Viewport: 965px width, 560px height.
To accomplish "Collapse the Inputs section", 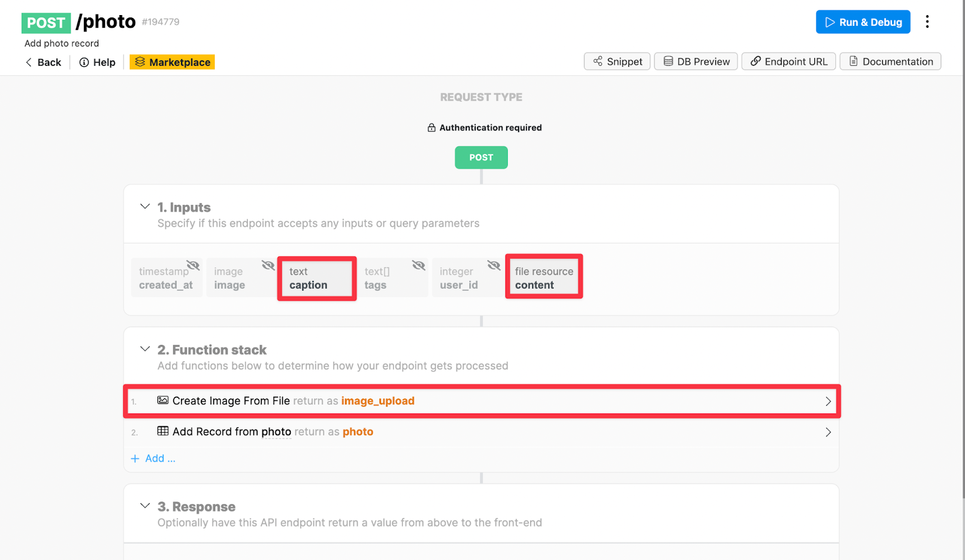I will (145, 206).
